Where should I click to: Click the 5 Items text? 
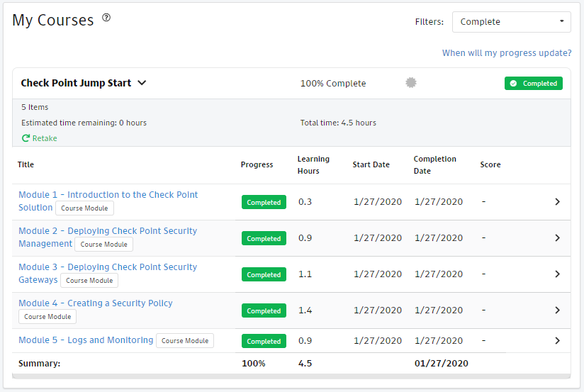pyautogui.click(x=35, y=107)
